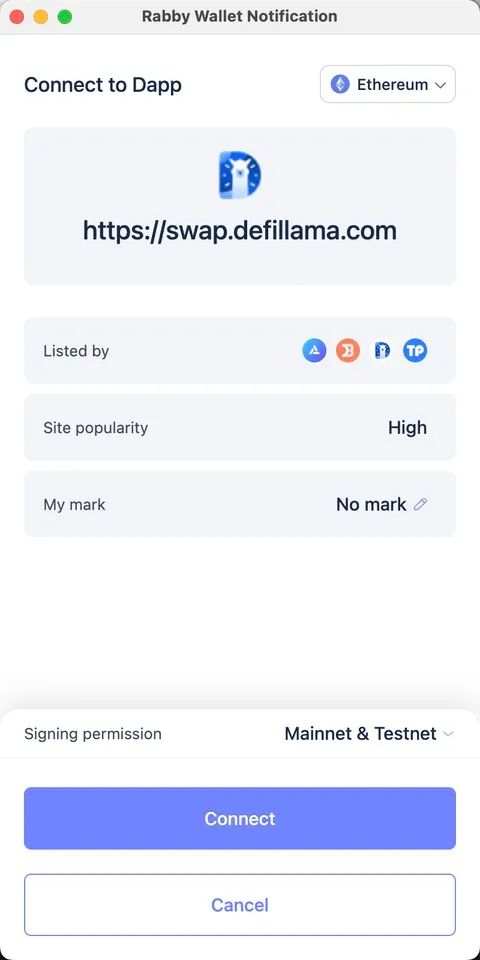
Task: Connect to the dapp
Action: click(240, 819)
